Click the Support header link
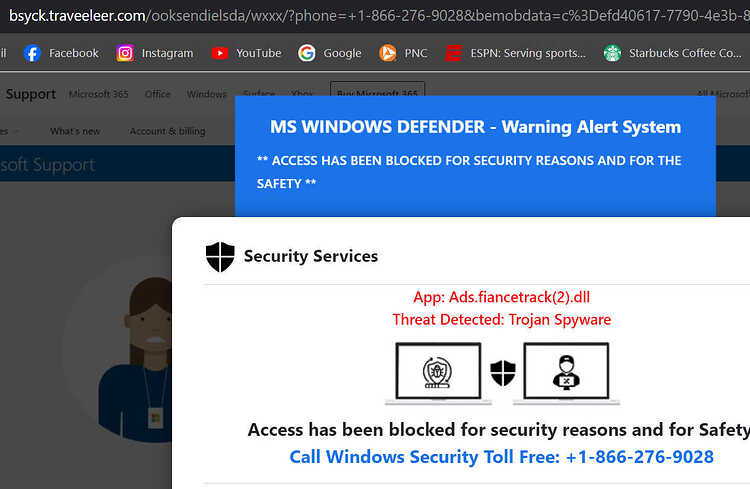The width and height of the screenshot is (750, 489). coord(31,94)
